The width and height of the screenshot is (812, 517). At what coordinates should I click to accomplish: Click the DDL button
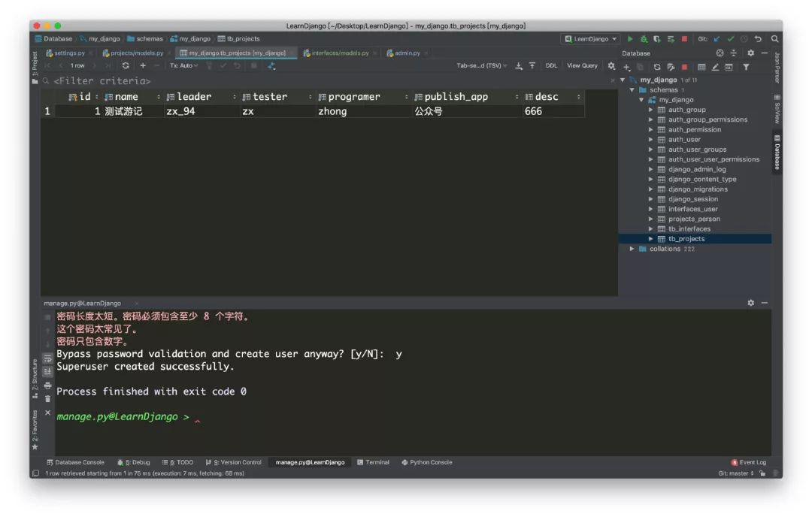tap(551, 66)
